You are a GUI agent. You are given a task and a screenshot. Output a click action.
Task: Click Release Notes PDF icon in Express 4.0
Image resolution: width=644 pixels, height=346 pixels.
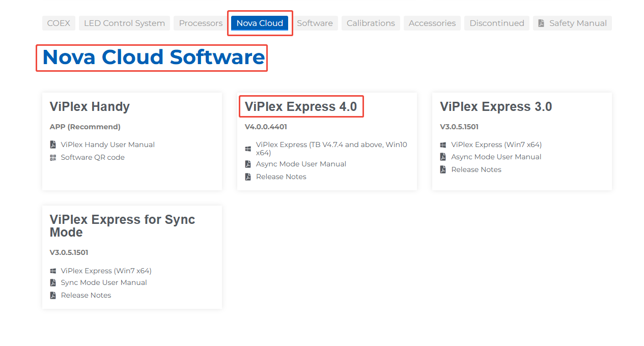pos(248,177)
